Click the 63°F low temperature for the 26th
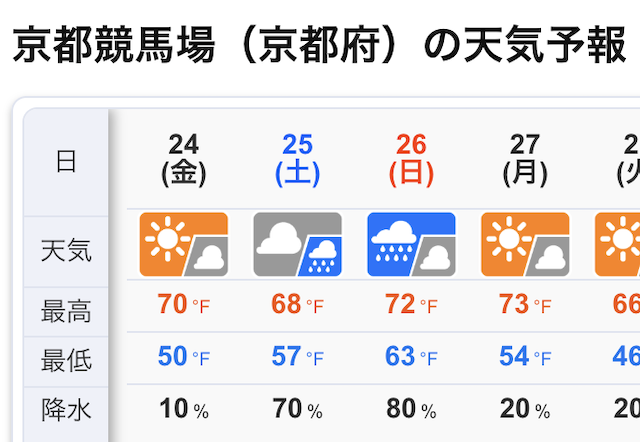640x442 pixels. point(411,357)
